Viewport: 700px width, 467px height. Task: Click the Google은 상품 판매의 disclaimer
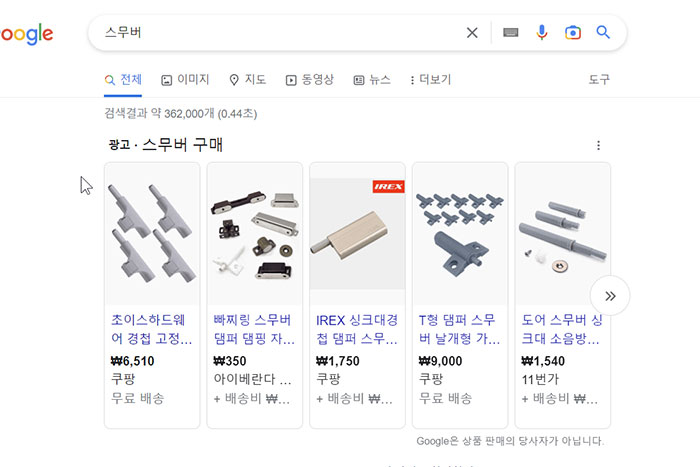point(510,441)
